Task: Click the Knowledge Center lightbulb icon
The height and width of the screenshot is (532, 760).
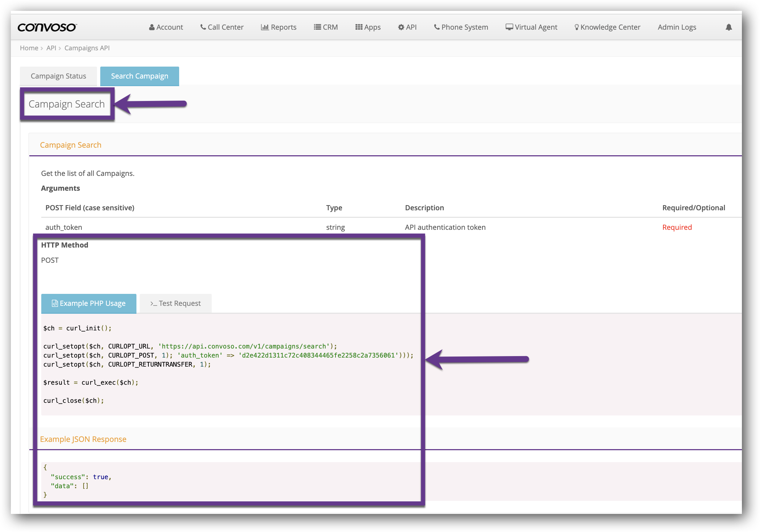Action: 577,27
